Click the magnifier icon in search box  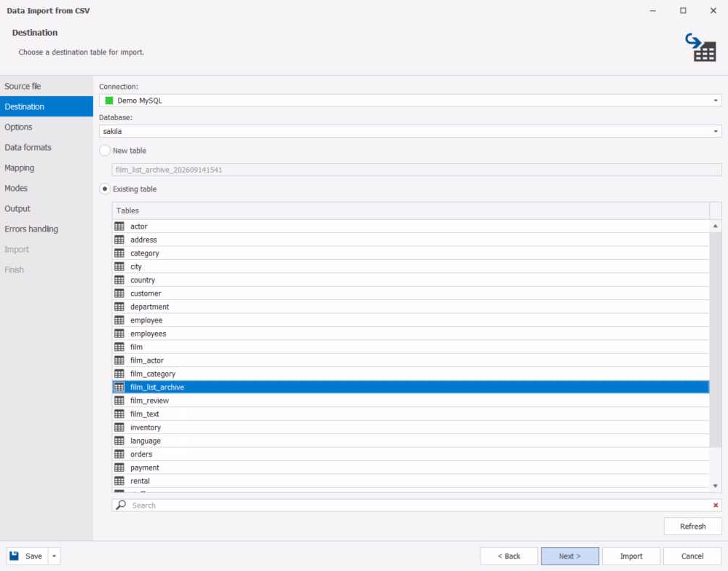[x=121, y=505]
